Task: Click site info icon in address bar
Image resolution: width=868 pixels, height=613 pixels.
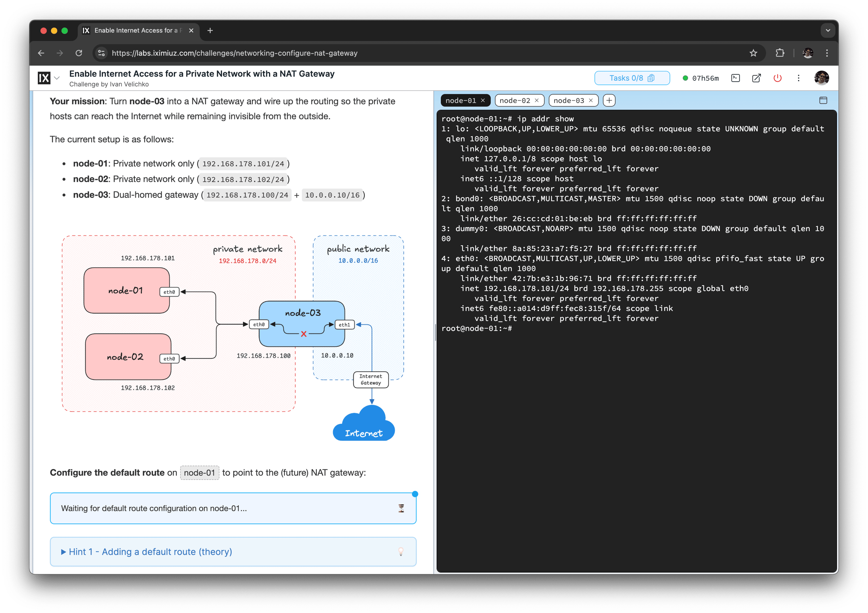Action: point(101,53)
